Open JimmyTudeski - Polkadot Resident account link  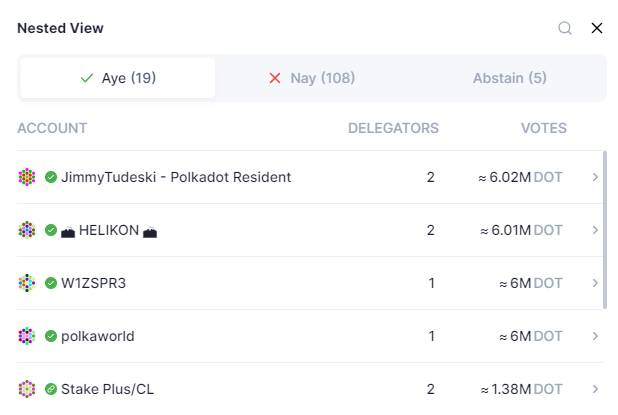[x=176, y=177]
